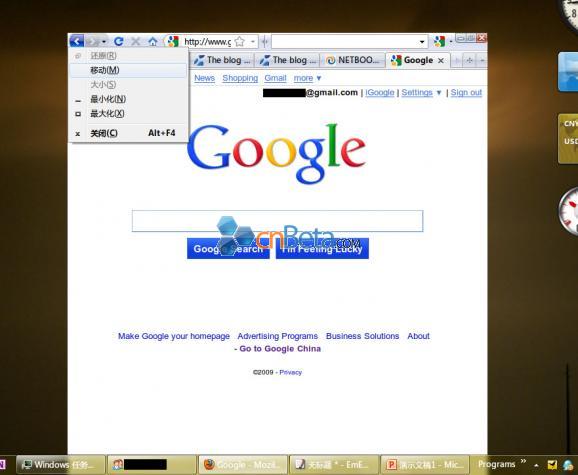Click the Google site icon beside address

(x=173, y=41)
